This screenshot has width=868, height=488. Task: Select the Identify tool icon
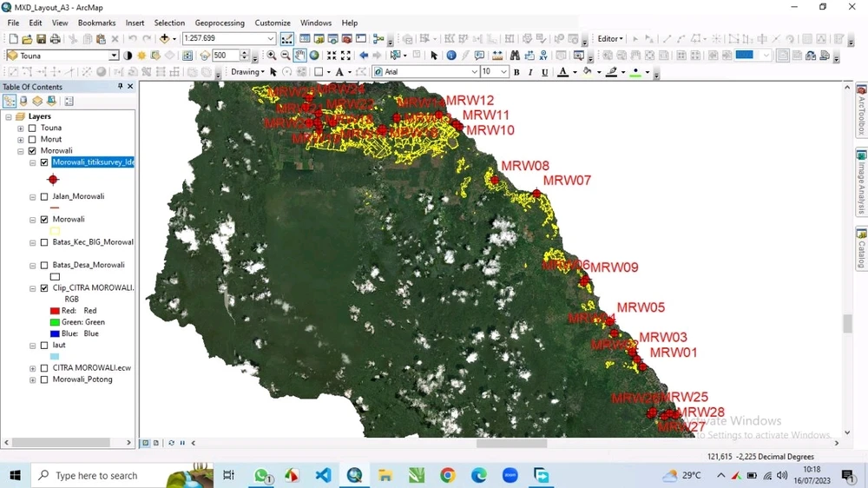(x=450, y=56)
